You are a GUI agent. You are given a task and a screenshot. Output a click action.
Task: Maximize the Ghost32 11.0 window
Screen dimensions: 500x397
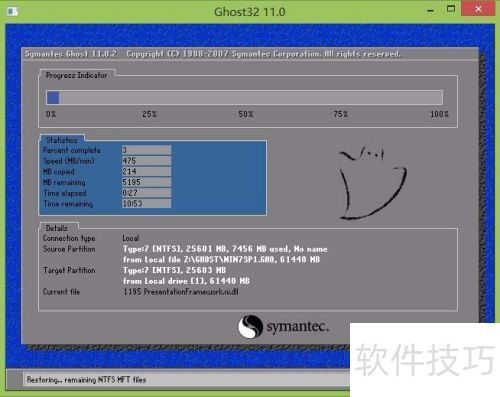coord(451,9)
